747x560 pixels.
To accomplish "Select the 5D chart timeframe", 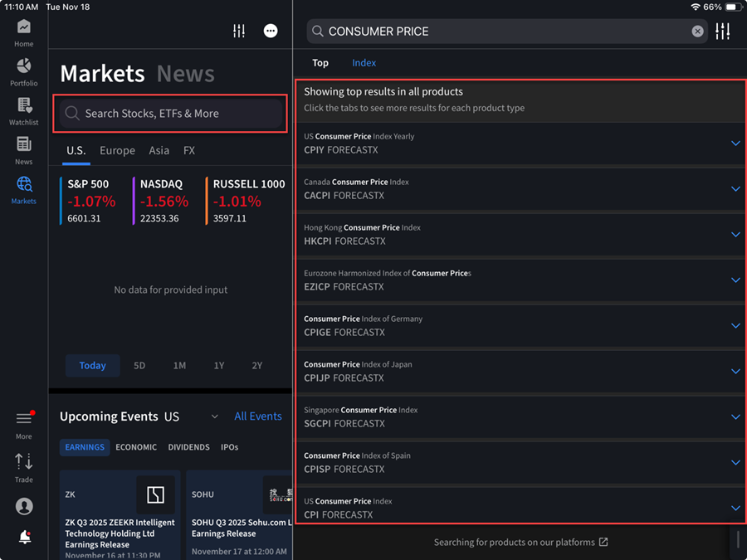I will 139,365.
